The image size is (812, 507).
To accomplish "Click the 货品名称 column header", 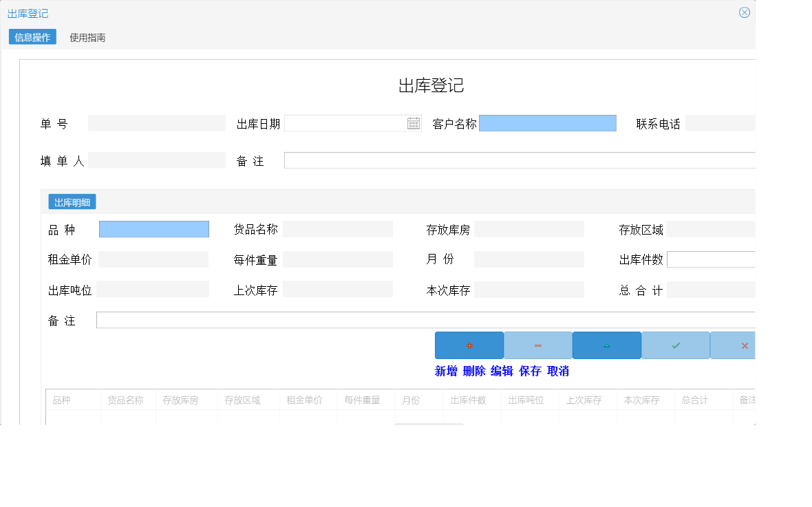I will point(127,400).
